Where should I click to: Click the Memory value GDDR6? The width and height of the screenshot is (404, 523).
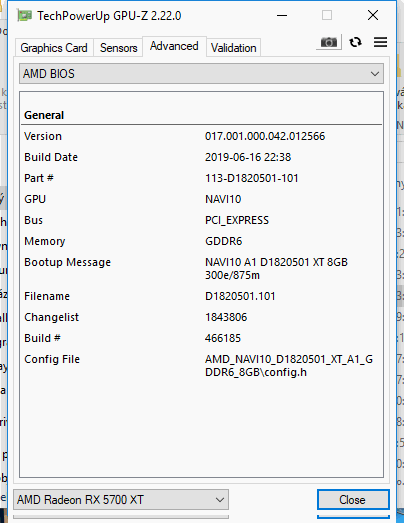point(224,241)
